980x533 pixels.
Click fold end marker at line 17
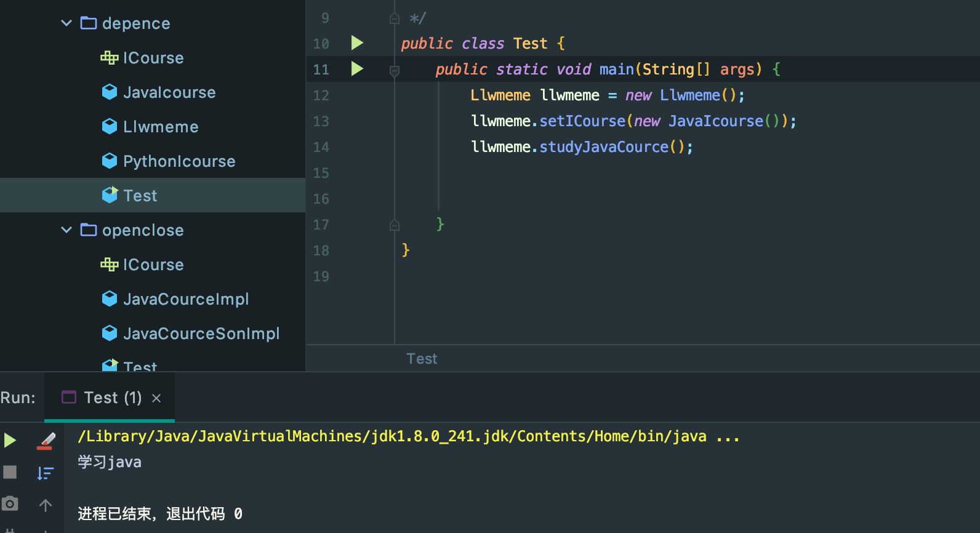[395, 225]
